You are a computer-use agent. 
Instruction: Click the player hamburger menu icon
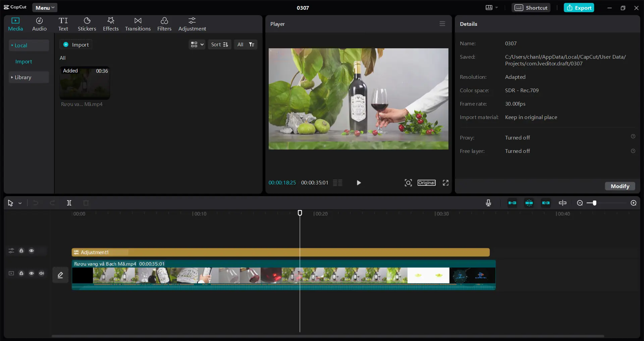(442, 24)
